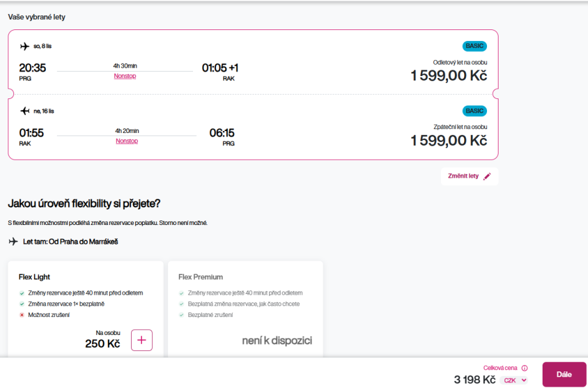Click the return plane icon beside ne, 16 lis
588x388 pixels.
25,111
